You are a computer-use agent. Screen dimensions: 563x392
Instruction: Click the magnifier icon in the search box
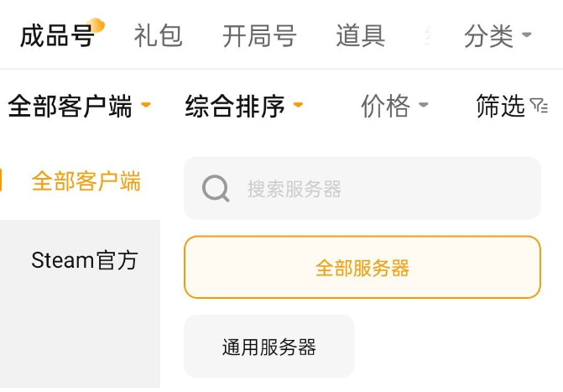216,189
